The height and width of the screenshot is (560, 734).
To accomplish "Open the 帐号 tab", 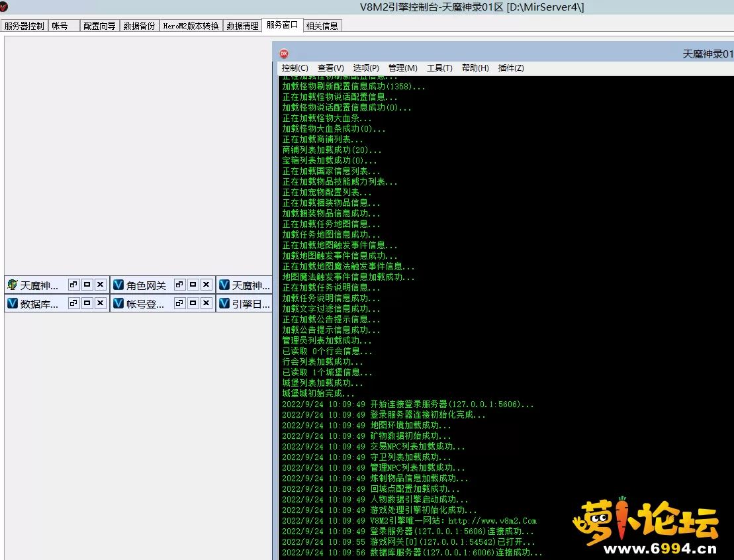I will click(64, 26).
